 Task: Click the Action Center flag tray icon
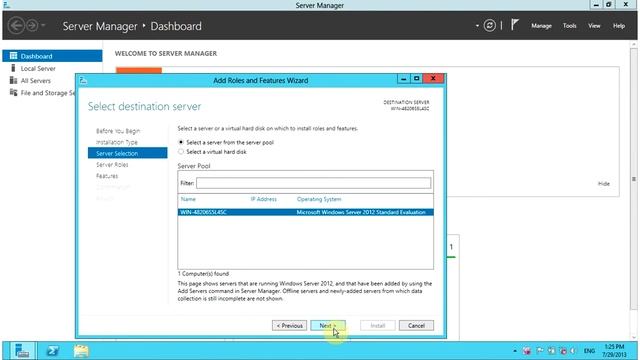point(540,351)
